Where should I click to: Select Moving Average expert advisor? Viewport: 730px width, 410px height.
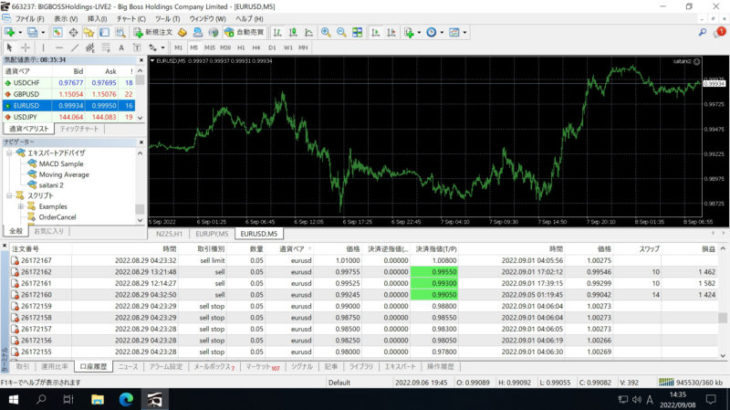coord(64,174)
